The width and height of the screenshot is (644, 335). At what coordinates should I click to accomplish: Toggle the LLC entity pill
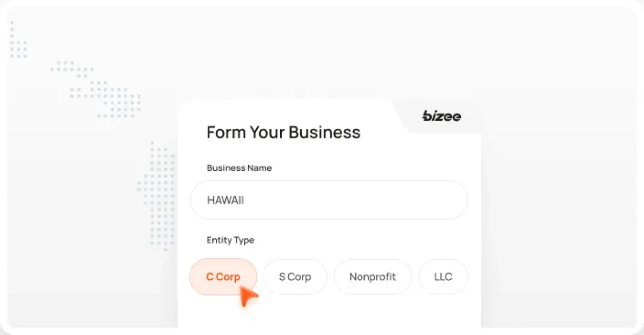tap(443, 277)
